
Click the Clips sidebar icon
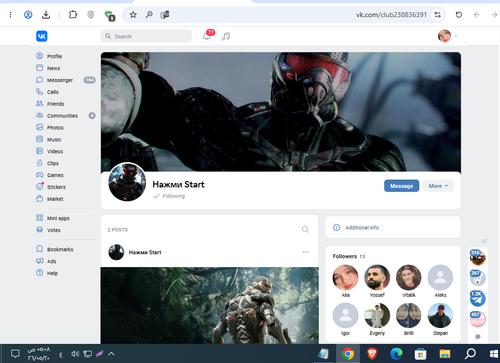(39, 163)
